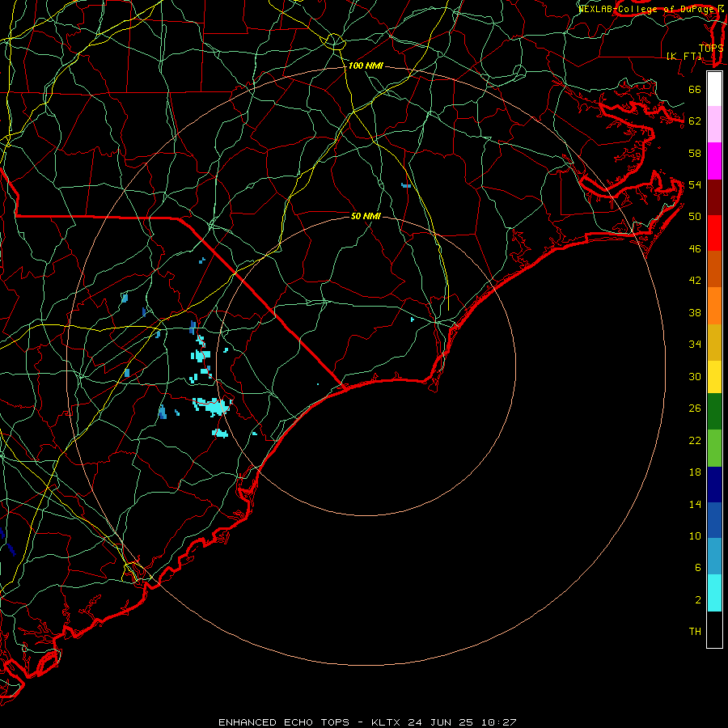Click the legend value "34"
The height and width of the screenshot is (728, 728).
click(695, 345)
